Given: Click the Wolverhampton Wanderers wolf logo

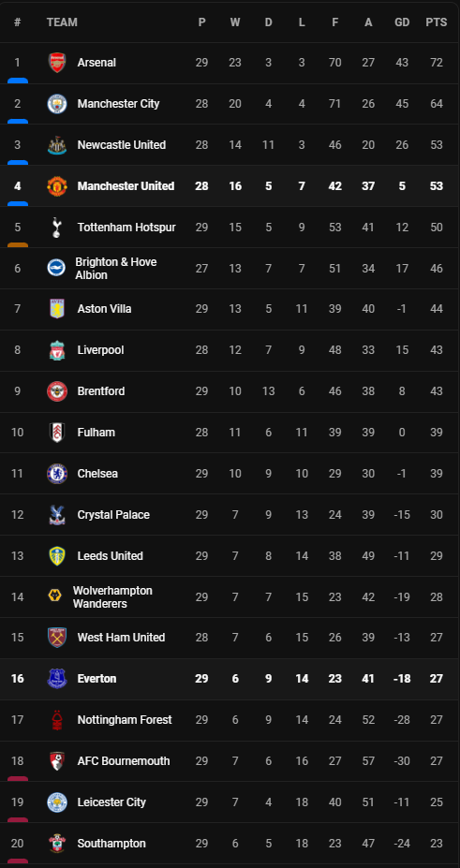Looking at the screenshot, I should coord(54,596).
